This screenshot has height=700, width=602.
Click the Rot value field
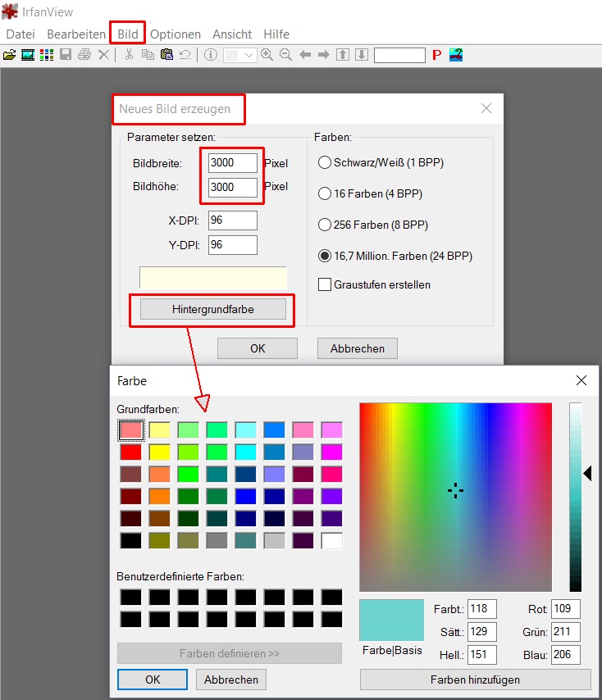pyautogui.click(x=566, y=609)
